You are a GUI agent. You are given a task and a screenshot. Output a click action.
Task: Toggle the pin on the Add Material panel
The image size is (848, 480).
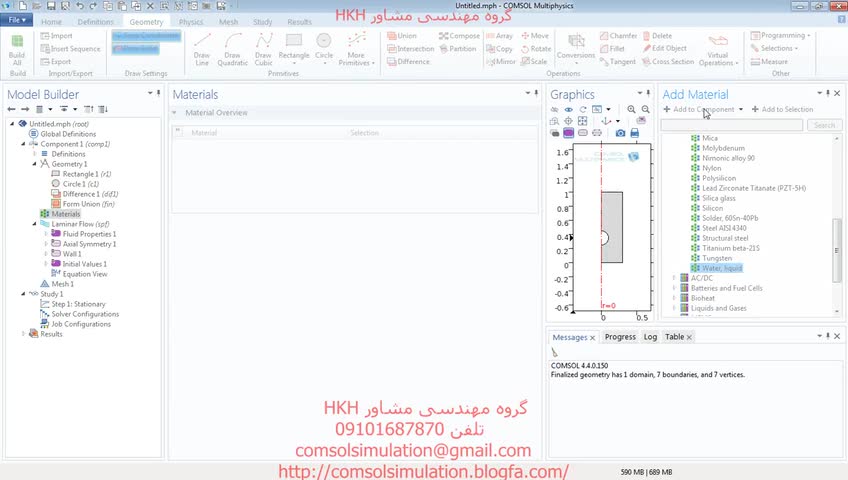pos(827,94)
